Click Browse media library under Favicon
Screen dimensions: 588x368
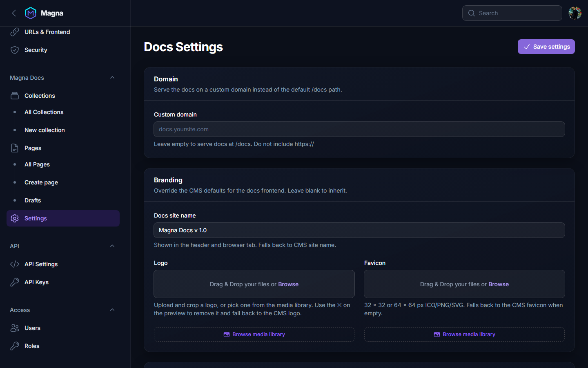[x=464, y=334]
